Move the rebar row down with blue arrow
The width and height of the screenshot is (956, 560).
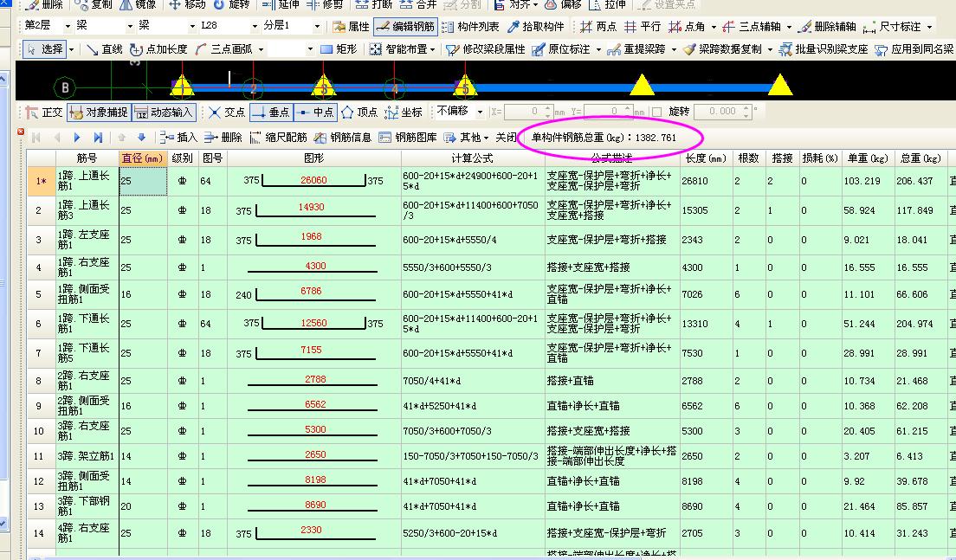click(141, 138)
